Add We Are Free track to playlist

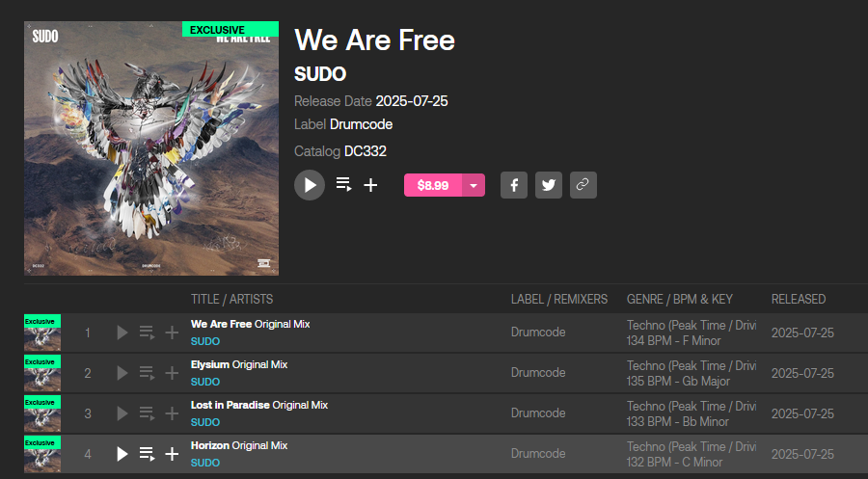[x=172, y=333]
